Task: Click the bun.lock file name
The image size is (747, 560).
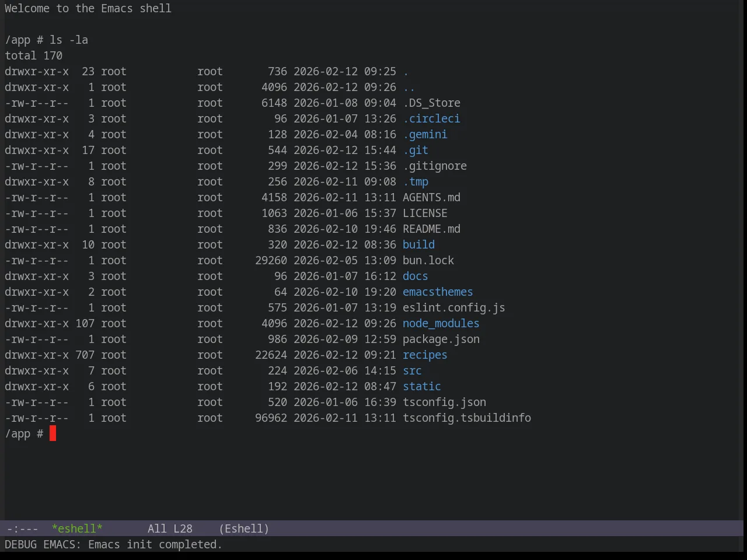Action: click(428, 260)
